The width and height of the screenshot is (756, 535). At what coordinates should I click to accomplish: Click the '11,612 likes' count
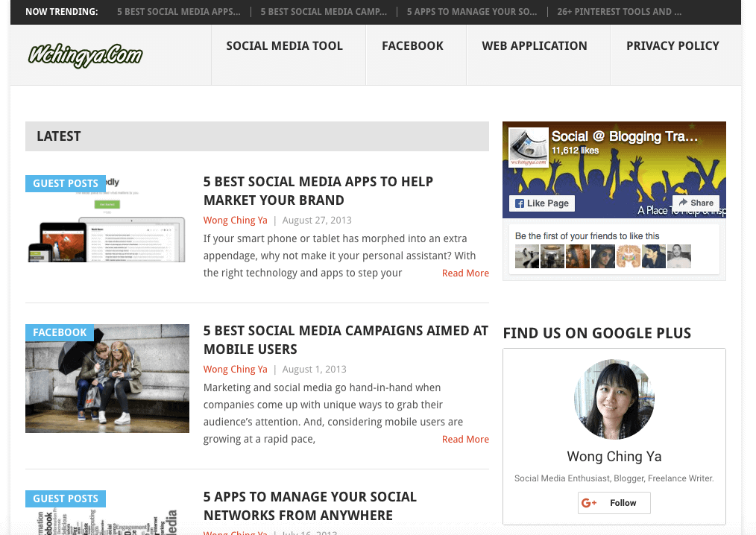tap(575, 151)
